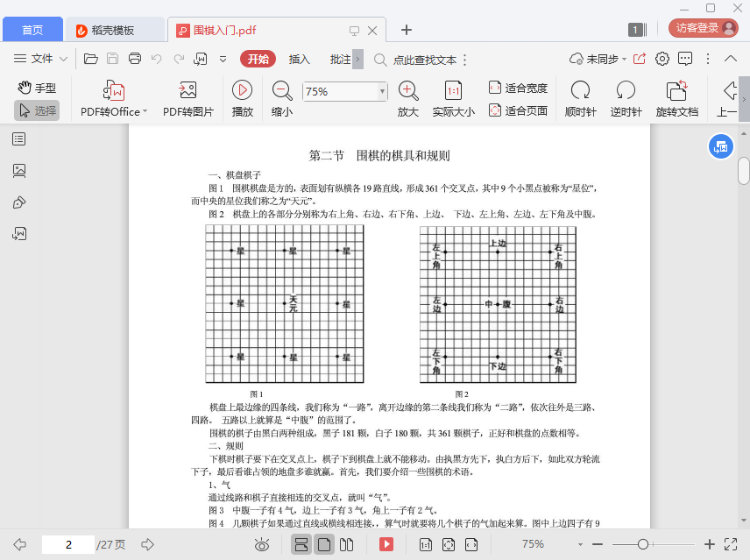Click the window count badge 1
Screen dimensions: 750x560
click(x=637, y=30)
